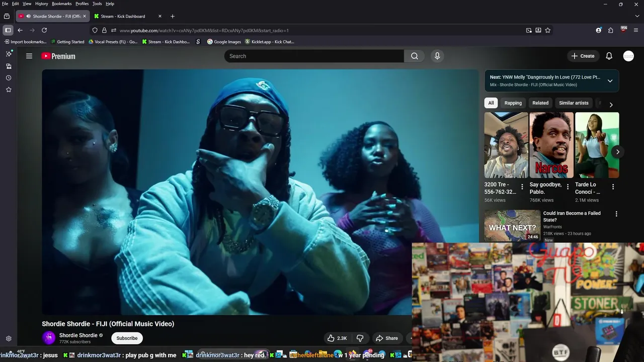Like the FIJI video
This screenshot has height=362, width=644.
337,338
